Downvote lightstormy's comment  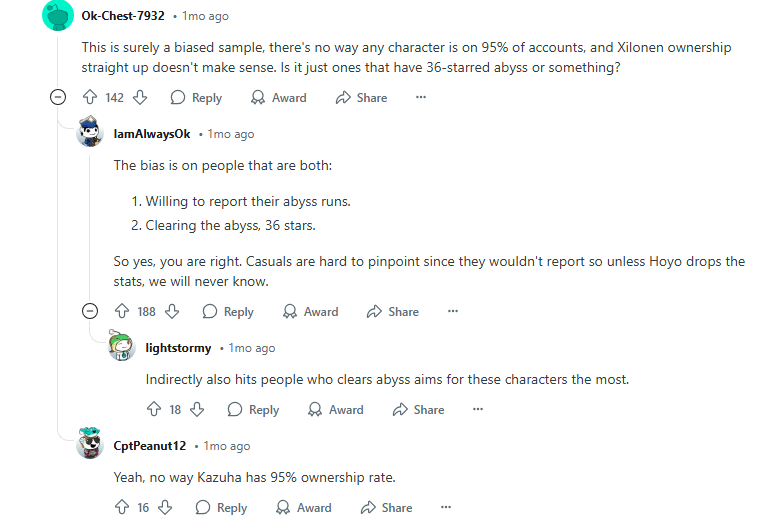tap(198, 410)
